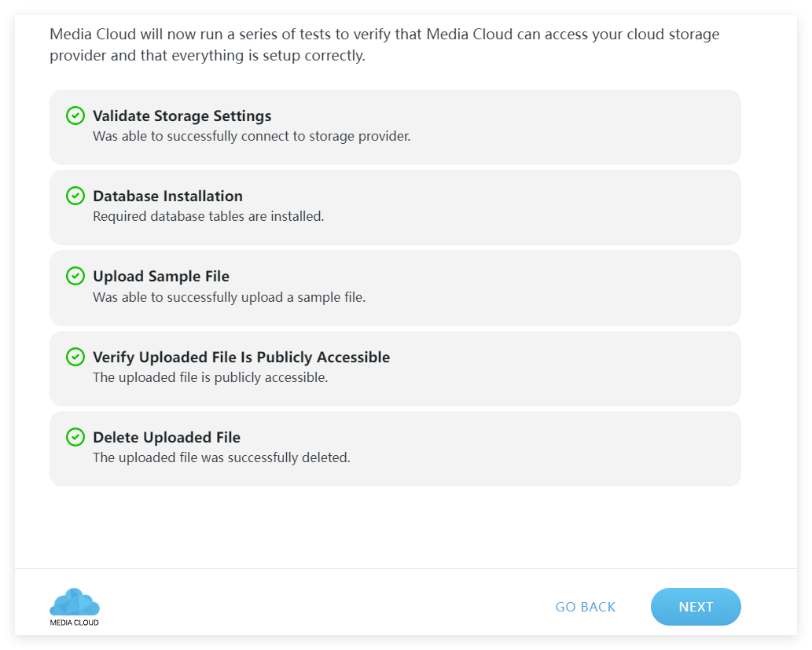
Task: Click the Verify Publicly Accessible checkmark icon
Action: click(x=75, y=357)
